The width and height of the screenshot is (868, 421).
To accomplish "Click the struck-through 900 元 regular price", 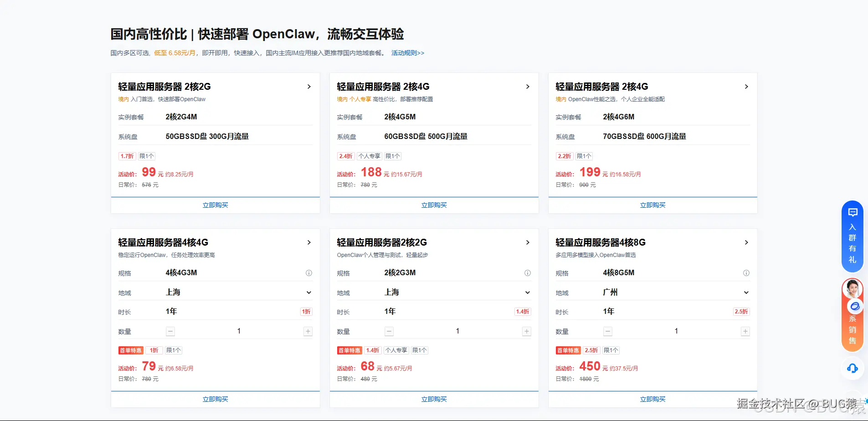I will click(x=588, y=185).
